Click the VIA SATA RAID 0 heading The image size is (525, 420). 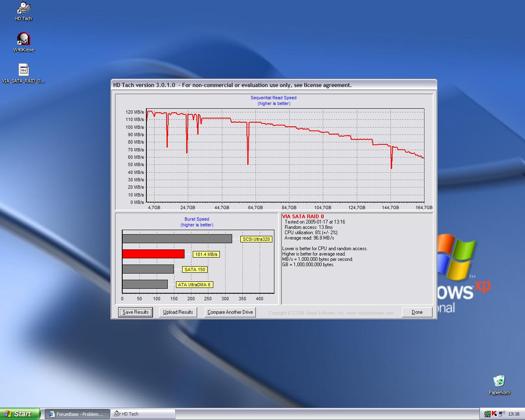click(x=303, y=217)
